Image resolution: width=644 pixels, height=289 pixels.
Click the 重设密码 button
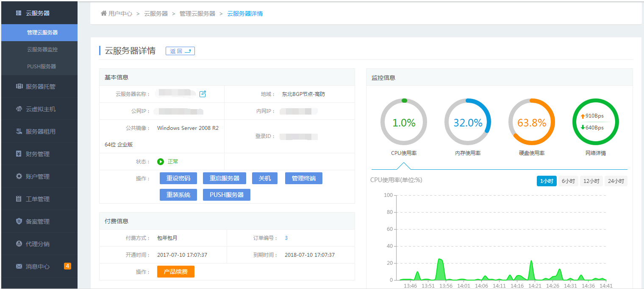pos(178,178)
